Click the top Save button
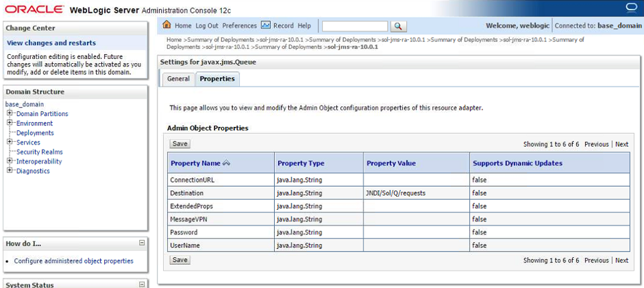 coord(179,144)
